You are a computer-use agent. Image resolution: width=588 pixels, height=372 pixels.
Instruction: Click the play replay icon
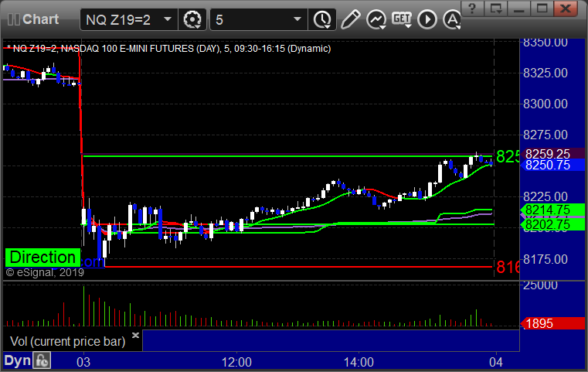[x=427, y=19]
